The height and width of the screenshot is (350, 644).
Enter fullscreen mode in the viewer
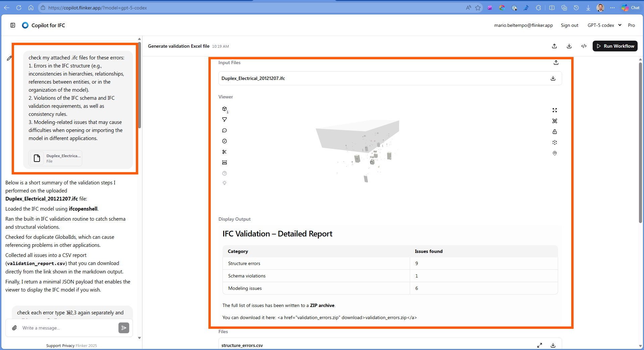point(555,110)
